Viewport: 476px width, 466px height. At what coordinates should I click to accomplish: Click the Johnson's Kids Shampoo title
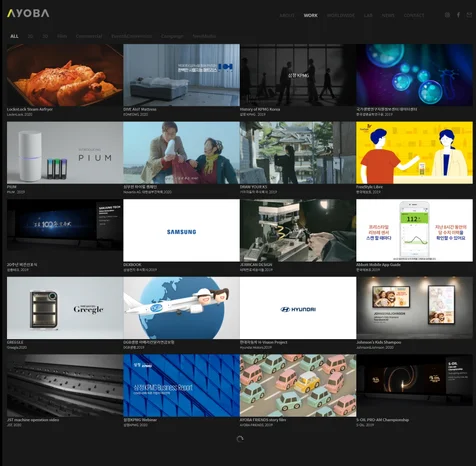tap(379, 342)
